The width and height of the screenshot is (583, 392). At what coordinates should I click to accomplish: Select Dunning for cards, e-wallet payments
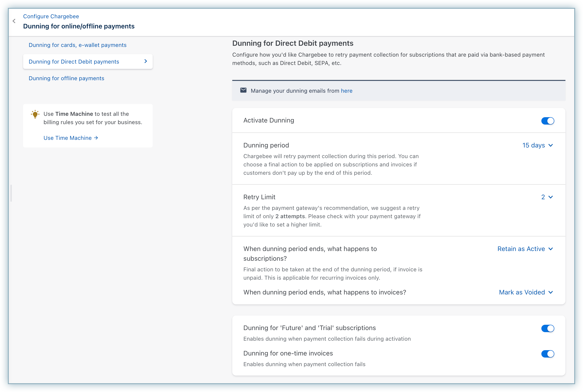click(78, 45)
